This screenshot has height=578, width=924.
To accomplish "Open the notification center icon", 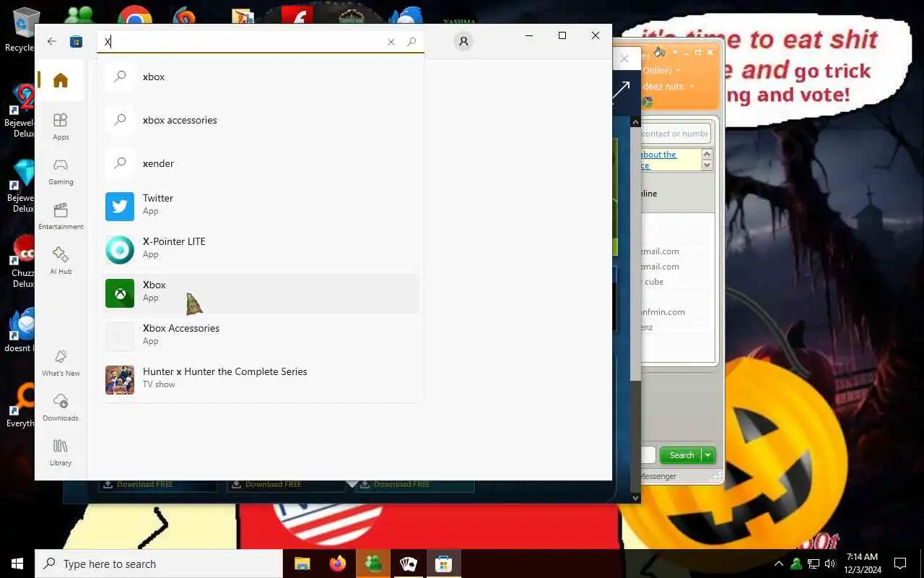I will click(900, 564).
